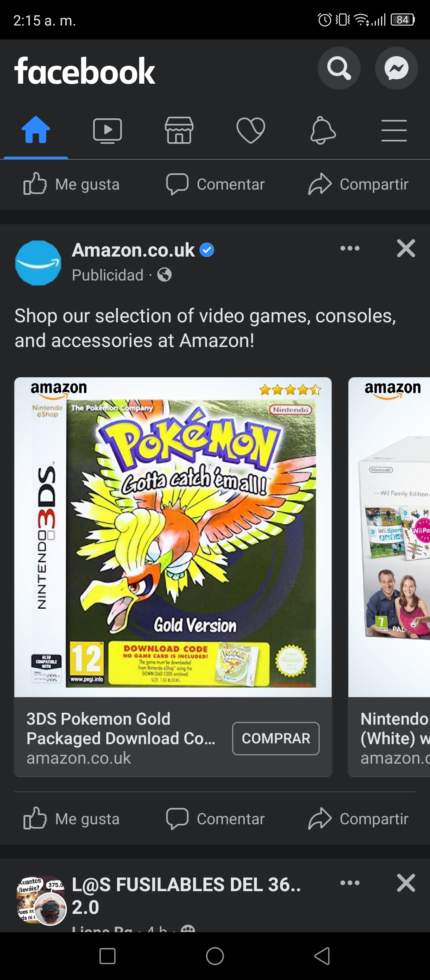The height and width of the screenshot is (980, 430).
Task: Open the Pokemon Gold product image
Action: [173, 537]
